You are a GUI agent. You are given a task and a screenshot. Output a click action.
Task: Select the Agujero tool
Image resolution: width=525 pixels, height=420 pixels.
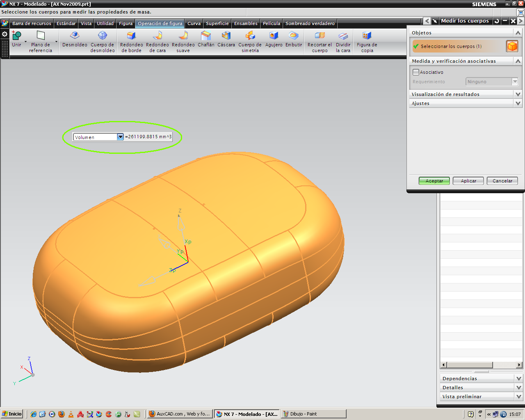pos(274,39)
